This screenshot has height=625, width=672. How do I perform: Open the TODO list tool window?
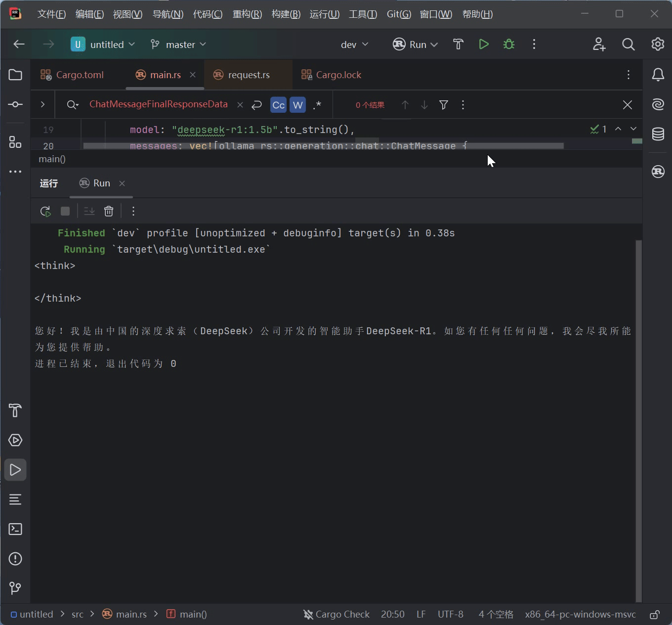point(15,499)
